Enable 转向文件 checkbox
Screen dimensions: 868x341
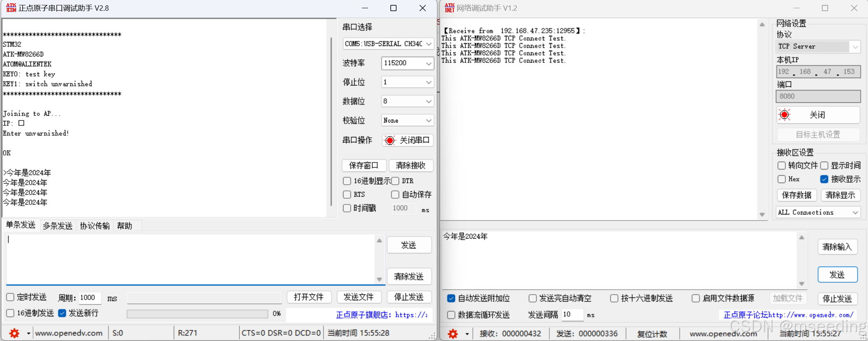pos(782,166)
